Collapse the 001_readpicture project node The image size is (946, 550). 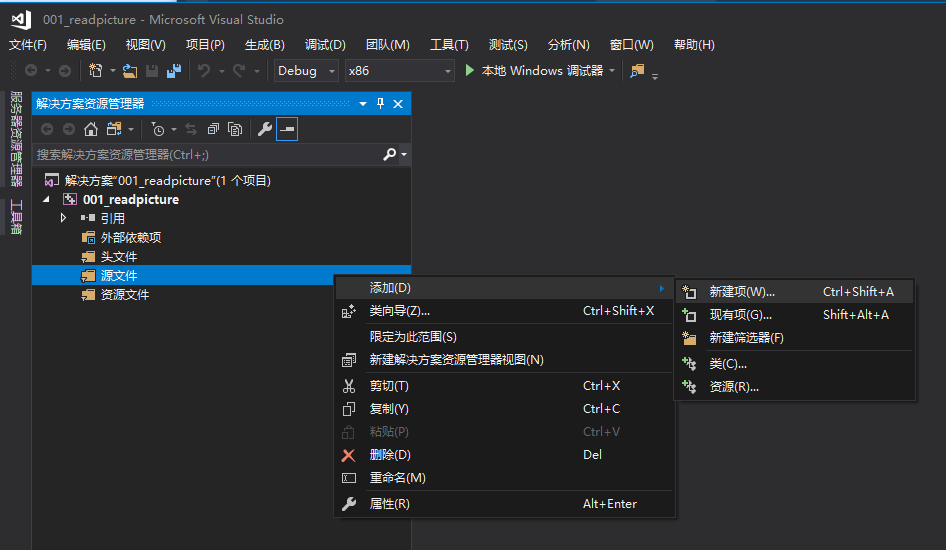[x=46, y=199]
